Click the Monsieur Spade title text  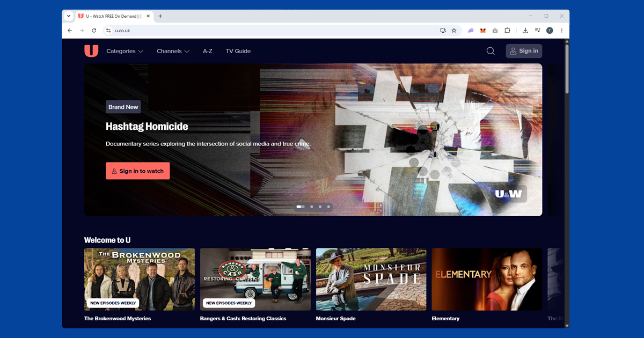(336, 319)
